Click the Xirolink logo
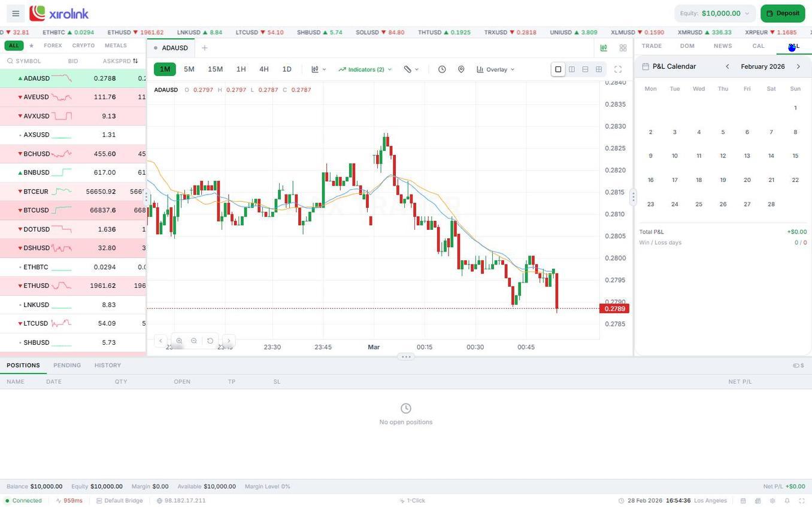812x507 pixels. [59, 13]
